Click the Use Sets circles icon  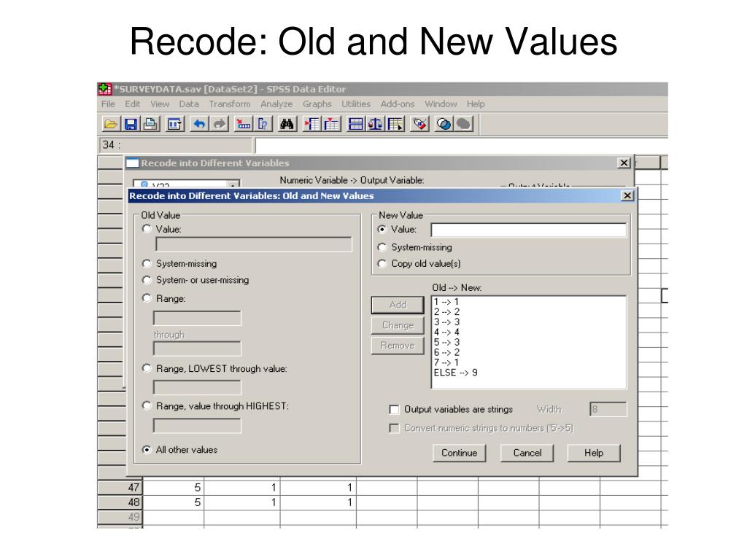[x=444, y=124]
